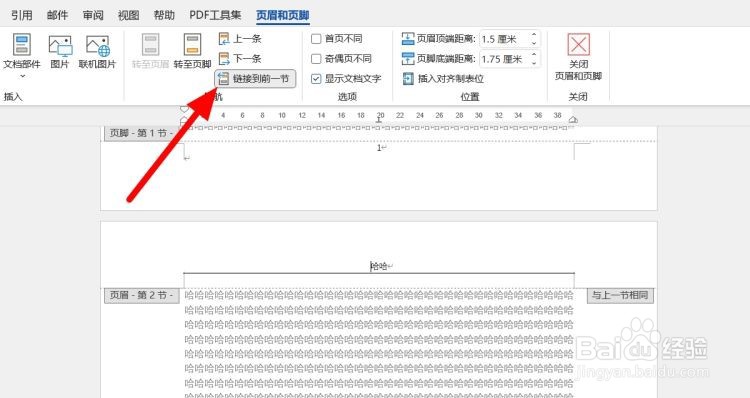Click the right indent marker on ruler

pos(573,120)
